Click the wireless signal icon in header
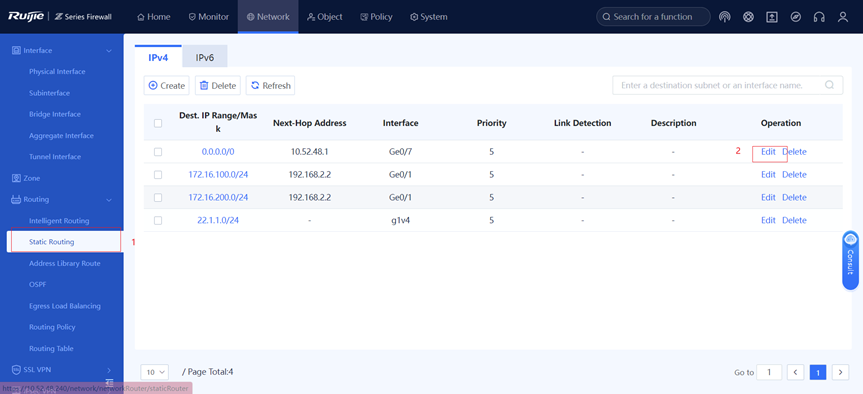Screen dimensions: 863x394 (724, 17)
